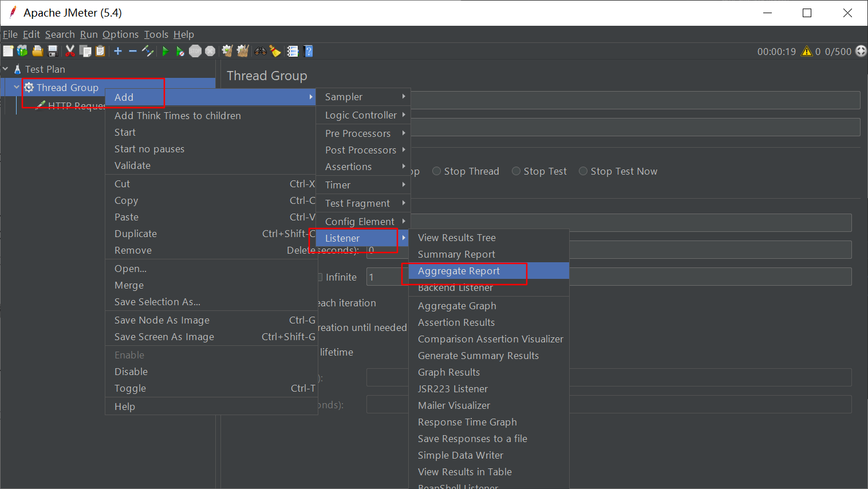Image resolution: width=868 pixels, height=489 pixels.
Task: Click the Help question mark icon
Action: click(308, 51)
